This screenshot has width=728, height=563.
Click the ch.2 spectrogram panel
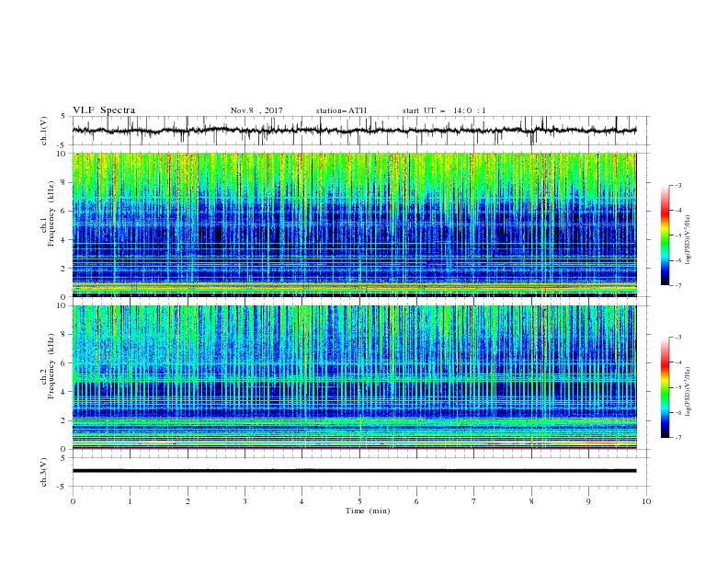[x=354, y=377]
